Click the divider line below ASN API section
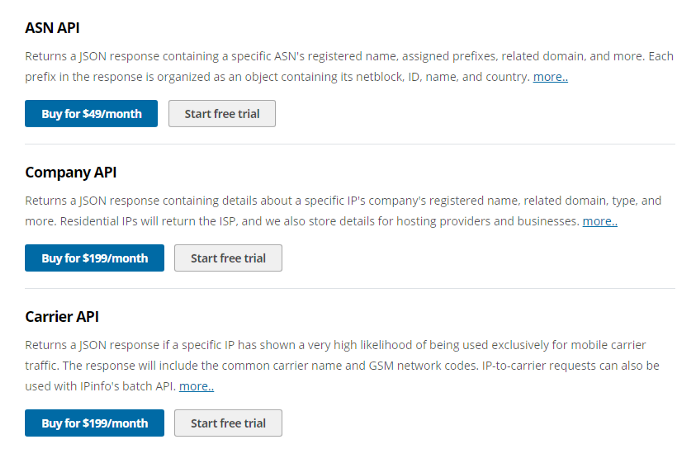 click(x=350, y=144)
